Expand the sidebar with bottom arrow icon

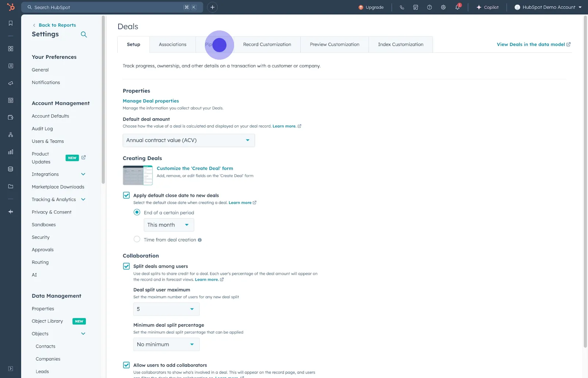tap(11, 368)
